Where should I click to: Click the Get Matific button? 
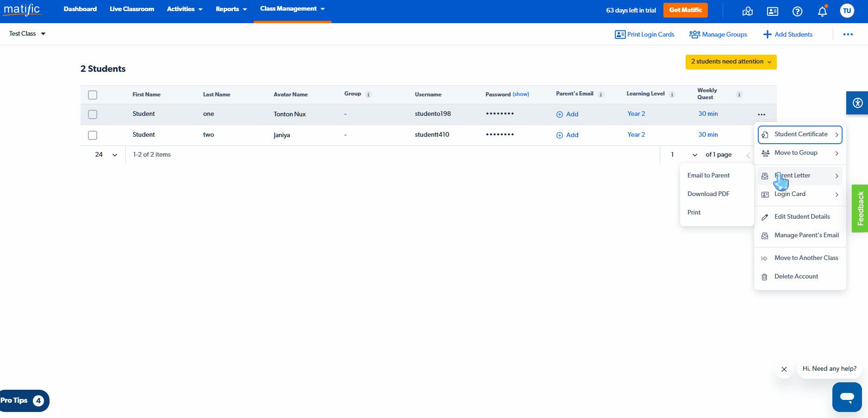[x=685, y=10]
